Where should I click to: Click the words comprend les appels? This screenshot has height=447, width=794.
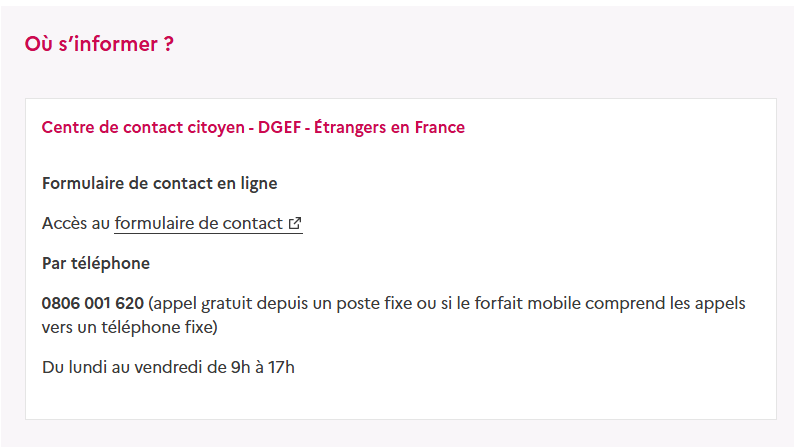click(665, 303)
